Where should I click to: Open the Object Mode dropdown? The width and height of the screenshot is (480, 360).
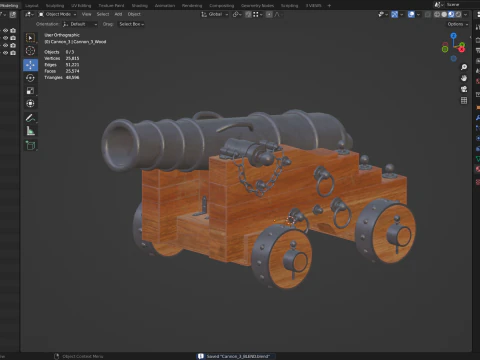[57, 14]
